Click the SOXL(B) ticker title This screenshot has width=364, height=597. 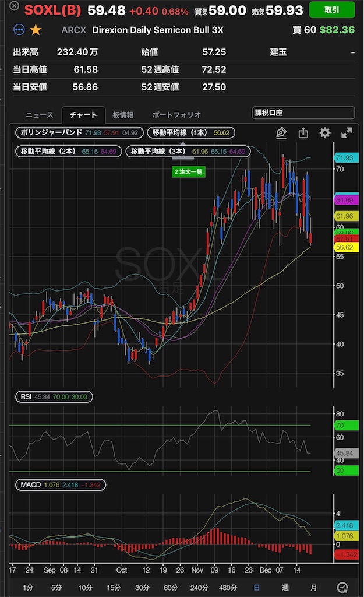[x=52, y=10]
